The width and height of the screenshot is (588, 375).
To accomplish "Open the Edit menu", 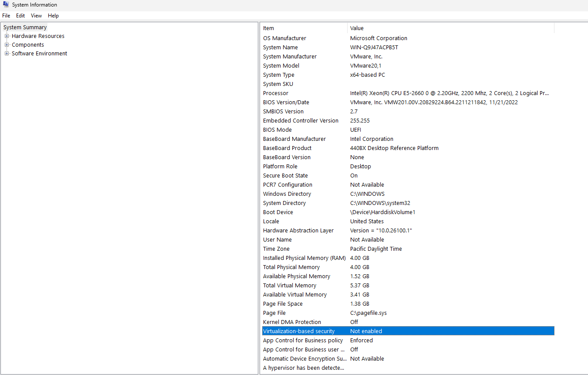I will (x=20, y=16).
